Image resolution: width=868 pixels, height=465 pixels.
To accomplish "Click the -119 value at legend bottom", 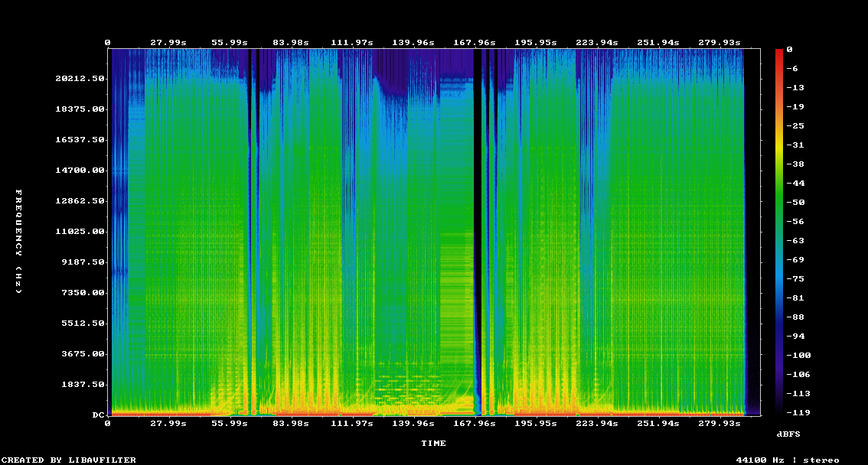I will (798, 412).
